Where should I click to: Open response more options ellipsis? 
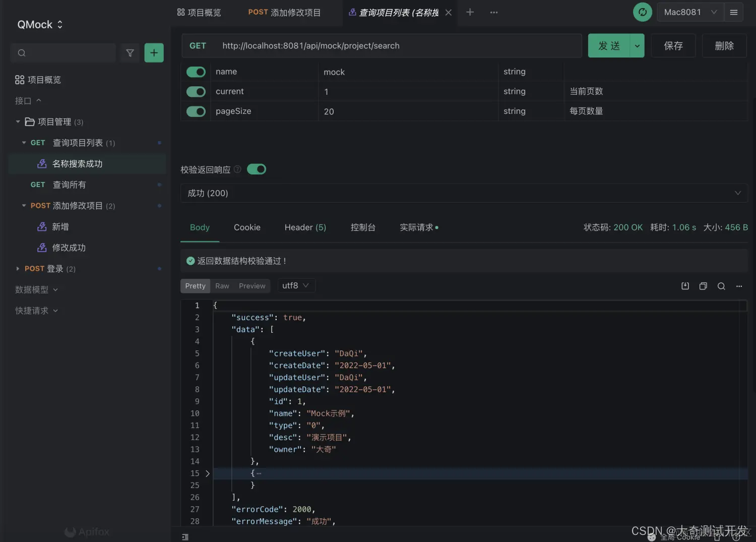click(x=739, y=286)
